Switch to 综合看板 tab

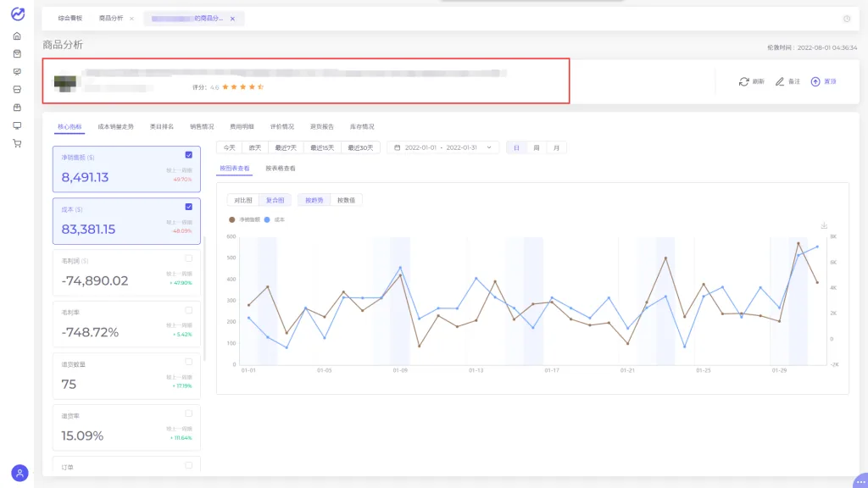[x=70, y=19]
